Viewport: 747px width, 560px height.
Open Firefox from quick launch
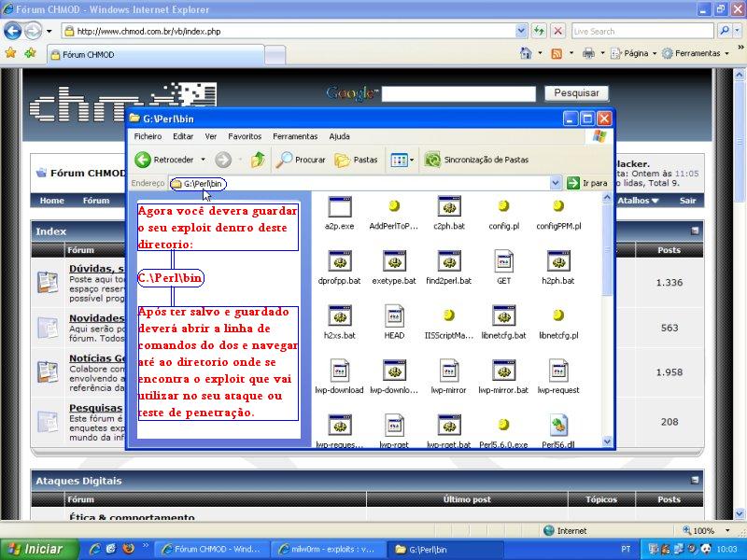(x=128, y=549)
